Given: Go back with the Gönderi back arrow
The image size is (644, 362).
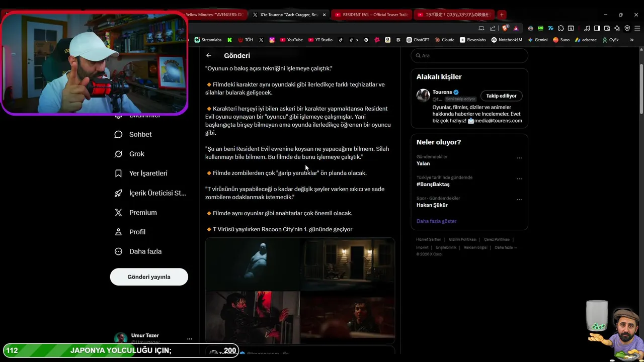Looking at the screenshot, I should 209,55.
